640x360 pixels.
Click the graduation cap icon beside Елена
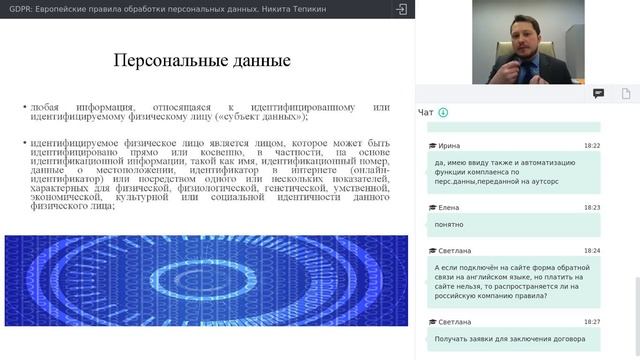point(433,208)
